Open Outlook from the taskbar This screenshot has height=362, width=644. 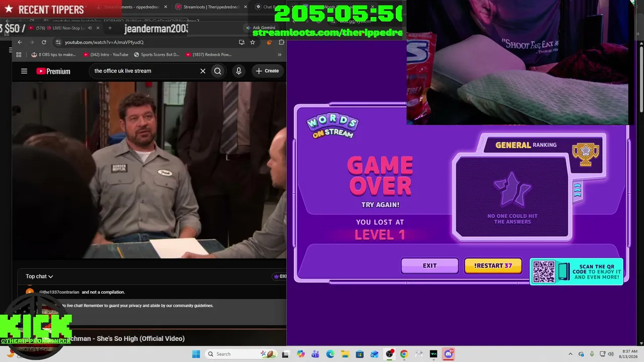click(374, 354)
